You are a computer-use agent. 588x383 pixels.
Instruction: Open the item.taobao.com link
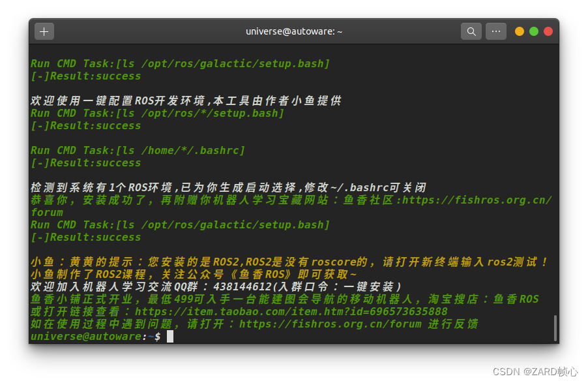[x=291, y=312]
